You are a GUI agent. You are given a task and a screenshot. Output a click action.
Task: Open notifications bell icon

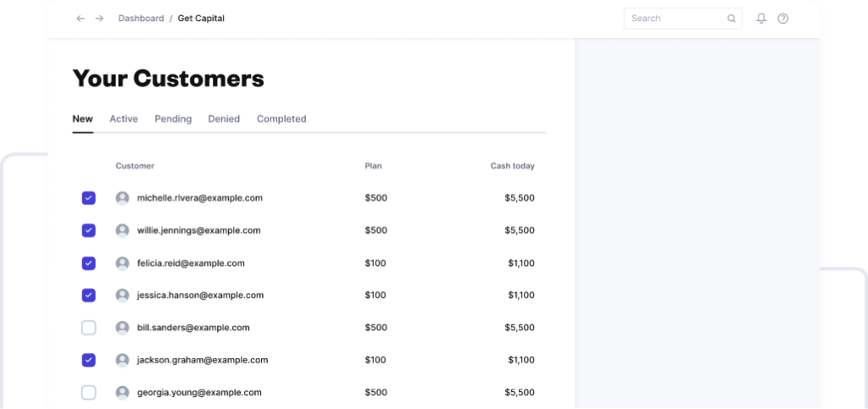(761, 19)
